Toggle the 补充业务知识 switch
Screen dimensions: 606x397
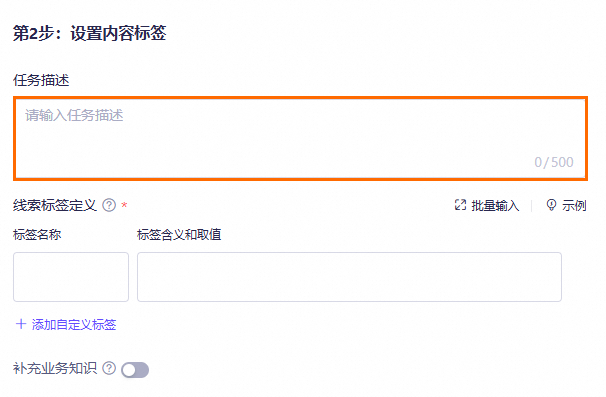pos(135,370)
